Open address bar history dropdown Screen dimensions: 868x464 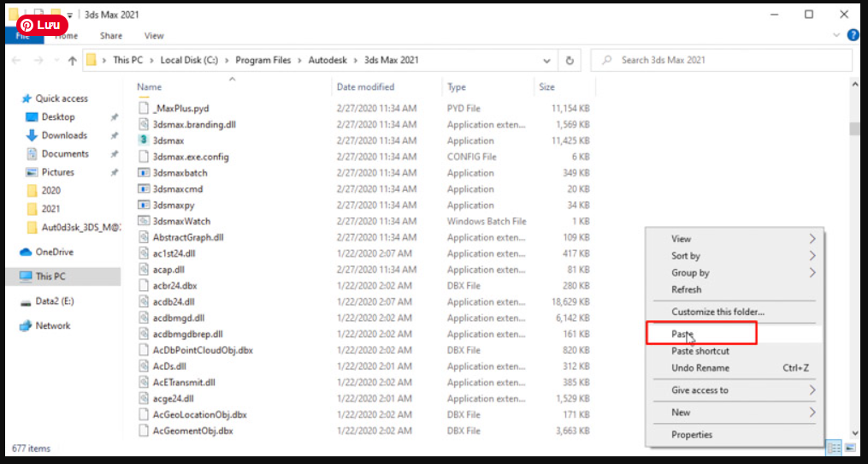(547, 61)
